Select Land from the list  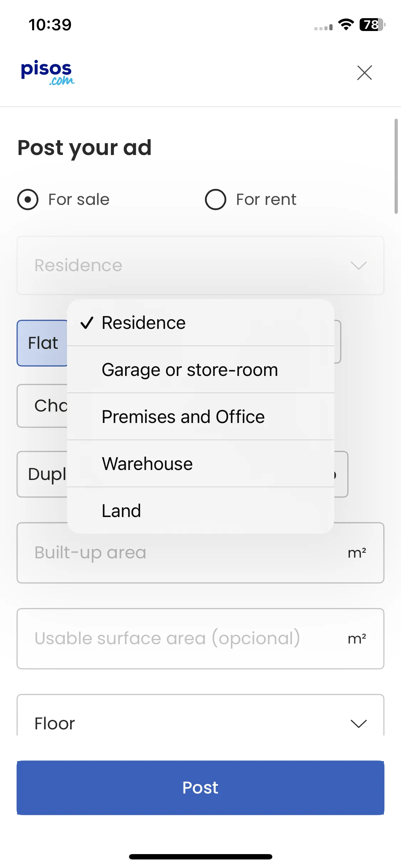[x=200, y=511]
